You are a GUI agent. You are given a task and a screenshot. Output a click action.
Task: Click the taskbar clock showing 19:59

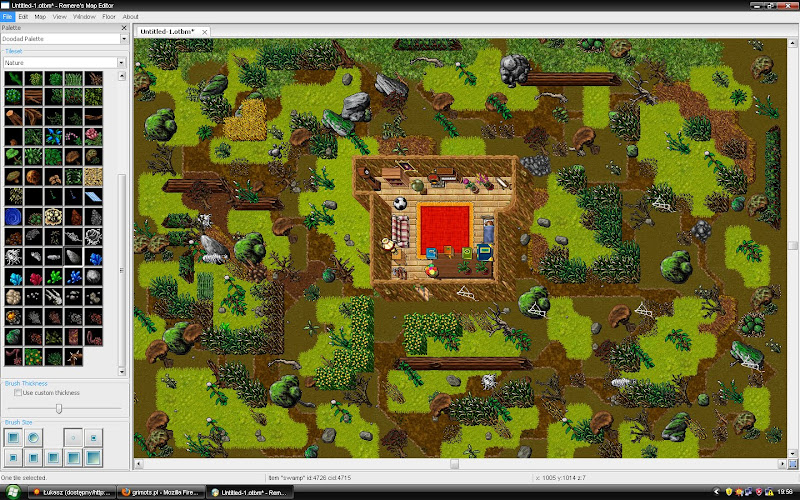pos(785,492)
